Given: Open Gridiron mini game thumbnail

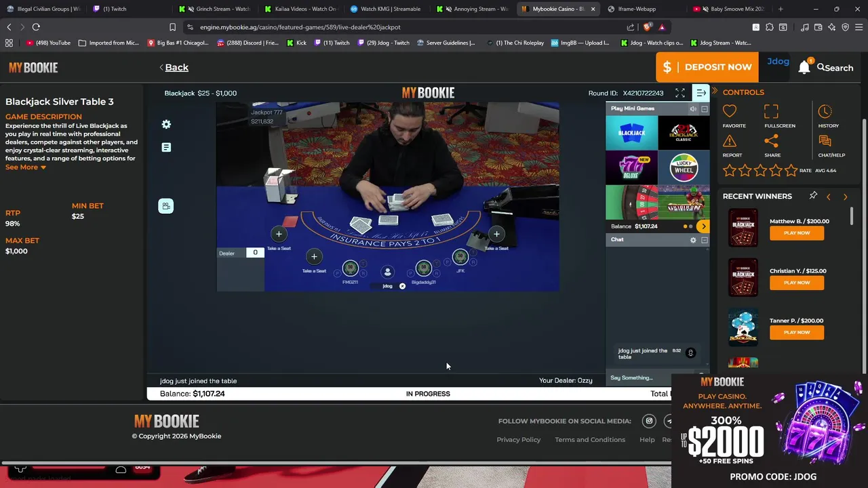Looking at the screenshot, I should [x=684, y=202].
